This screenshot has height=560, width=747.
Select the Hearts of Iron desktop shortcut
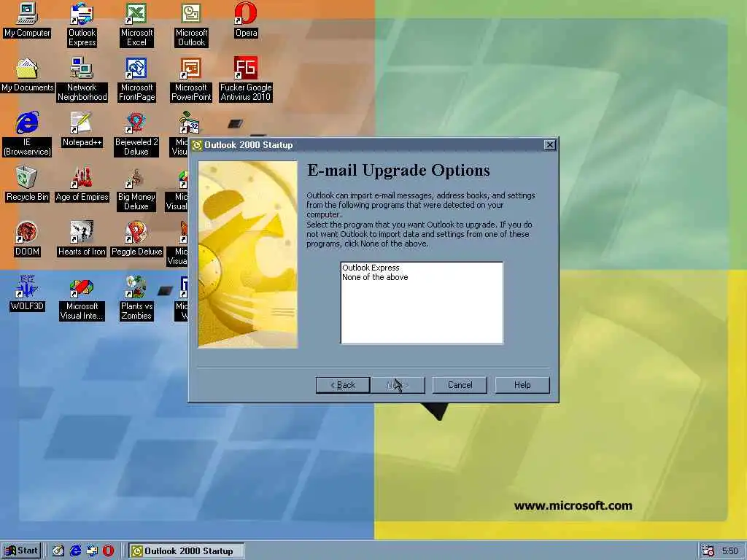tap(82, 239)
